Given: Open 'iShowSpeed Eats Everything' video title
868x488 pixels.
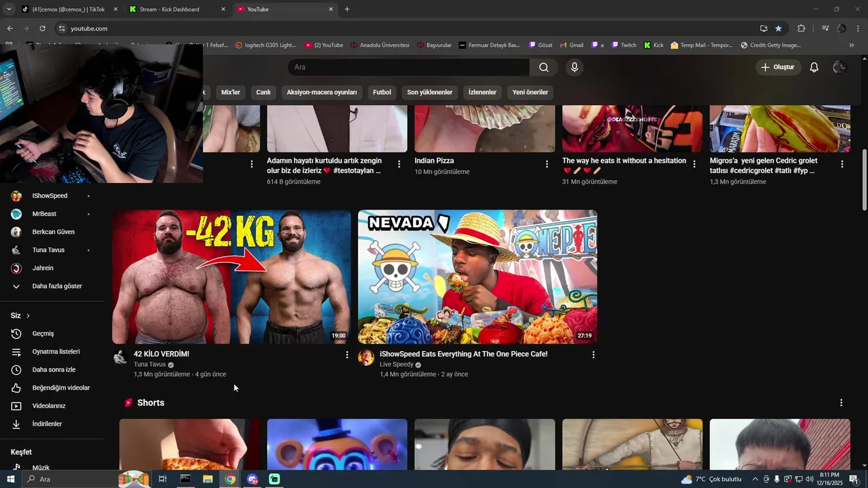Looking at the screenshot, I should [x=463, y=354].
